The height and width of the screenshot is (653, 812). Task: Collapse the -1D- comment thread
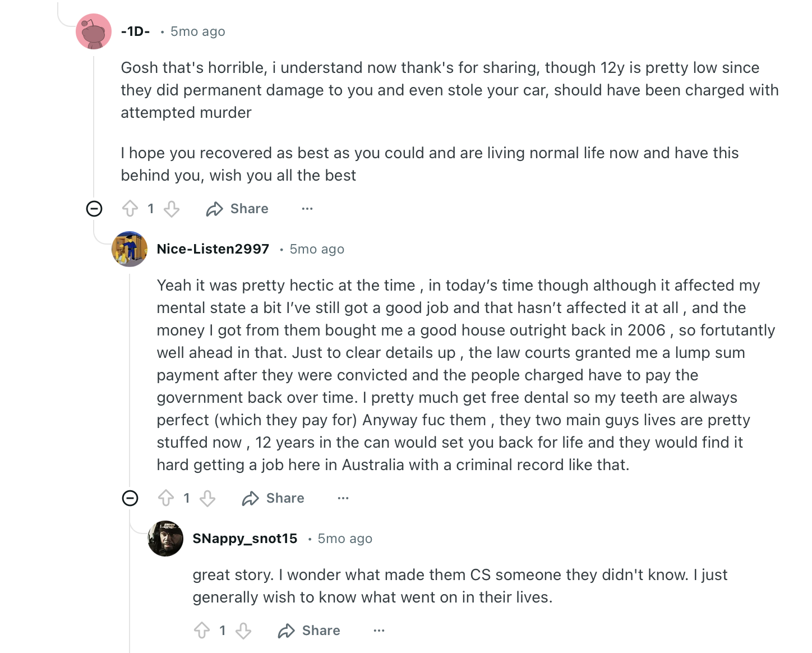click(94, 209)
